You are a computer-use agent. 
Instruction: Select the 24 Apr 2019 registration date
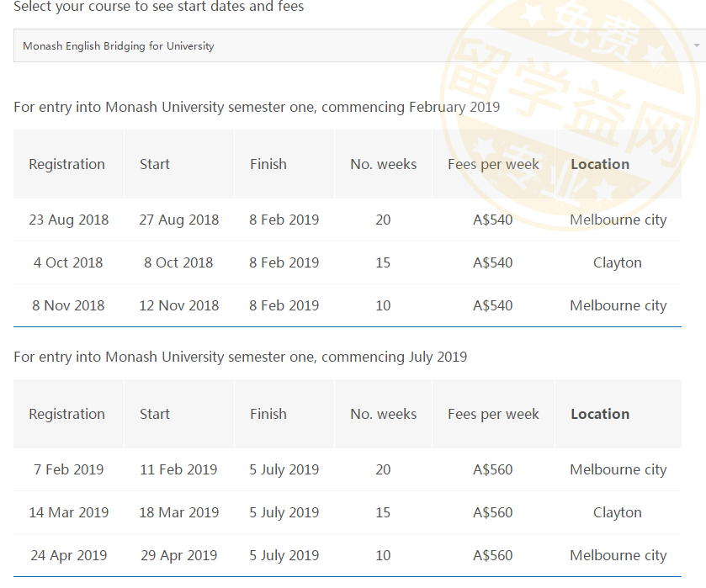click(68, 555)
